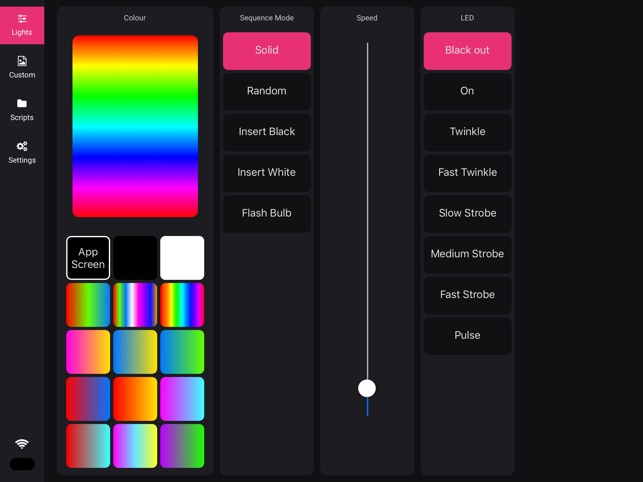Screen dimensions: 643x482
Task: Select the rainbow swatch with white stripe
Action: 135,305
